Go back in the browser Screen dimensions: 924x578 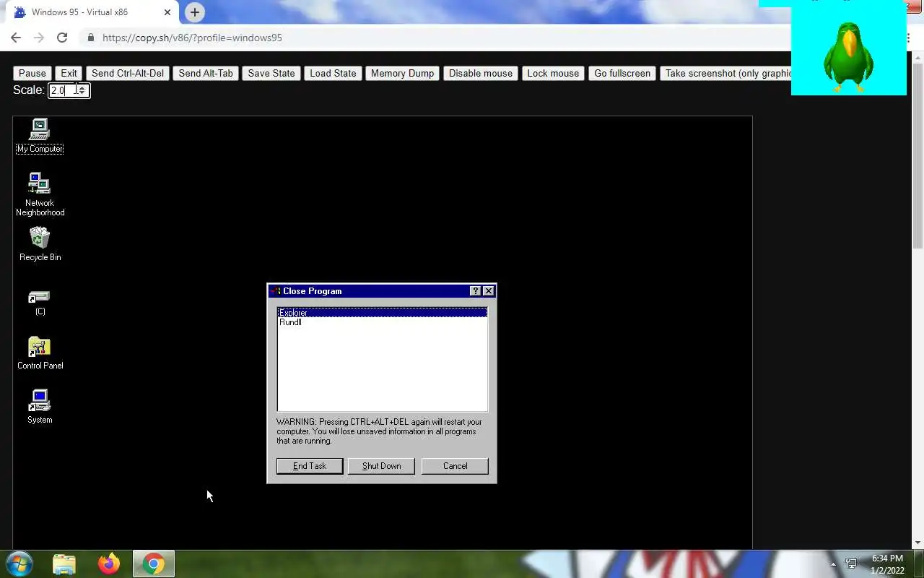(16, 38)
